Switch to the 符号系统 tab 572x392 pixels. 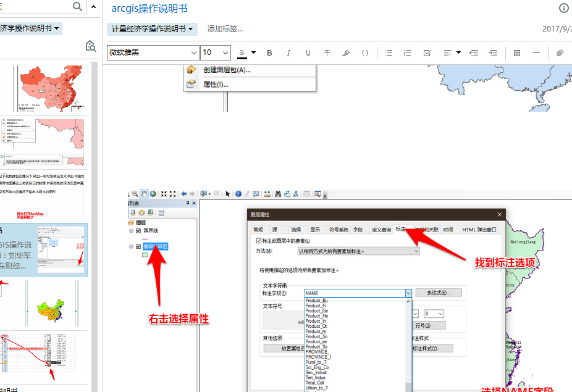point(339,230)
